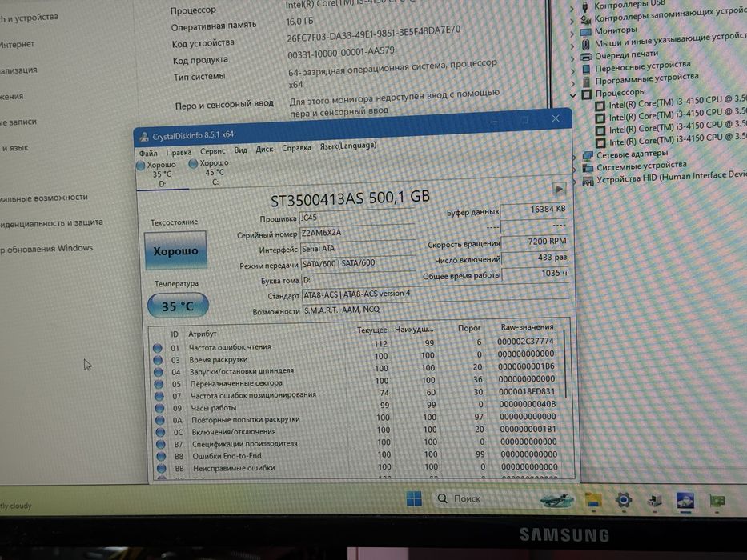Click the health status circle above disk D:
Screen dimensions: 747x560
click(x=141, y=166)
